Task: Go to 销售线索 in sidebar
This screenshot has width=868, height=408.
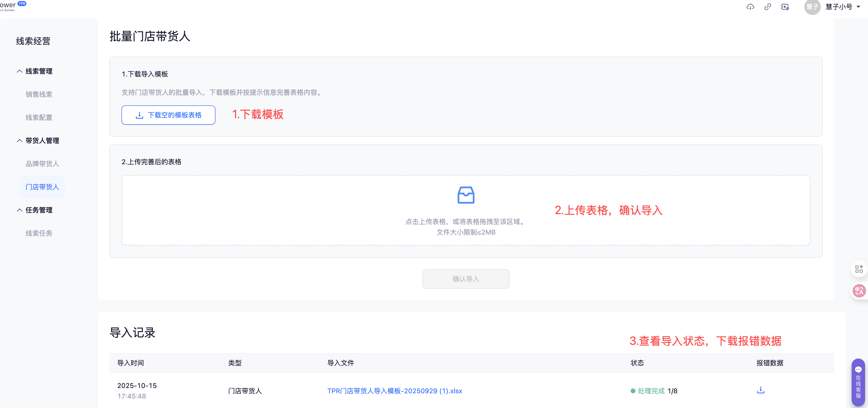Action: (x=39, y=95)
